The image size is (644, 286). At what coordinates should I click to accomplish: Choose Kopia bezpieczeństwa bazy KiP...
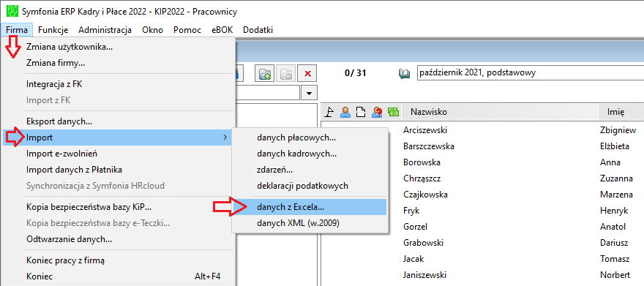119,207
